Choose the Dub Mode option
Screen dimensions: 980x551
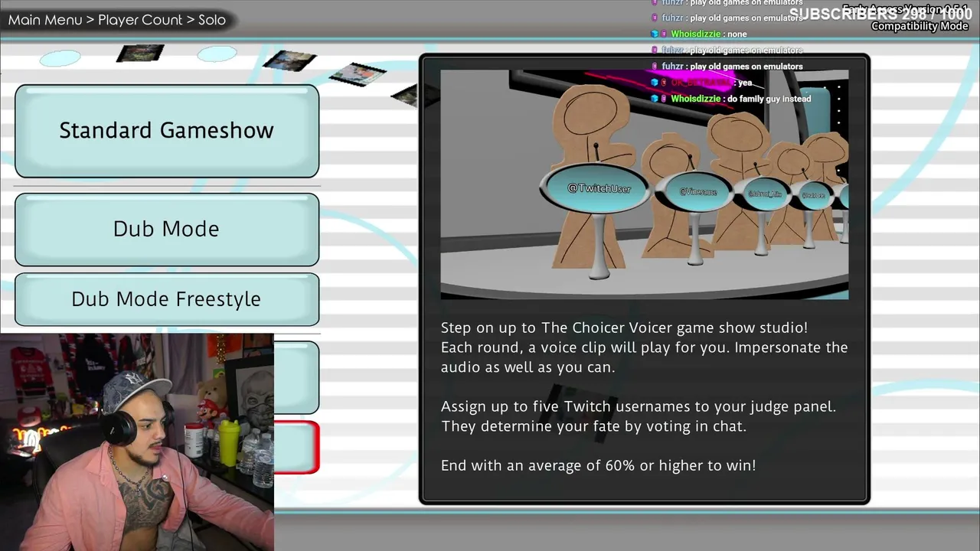click(167, 230)
